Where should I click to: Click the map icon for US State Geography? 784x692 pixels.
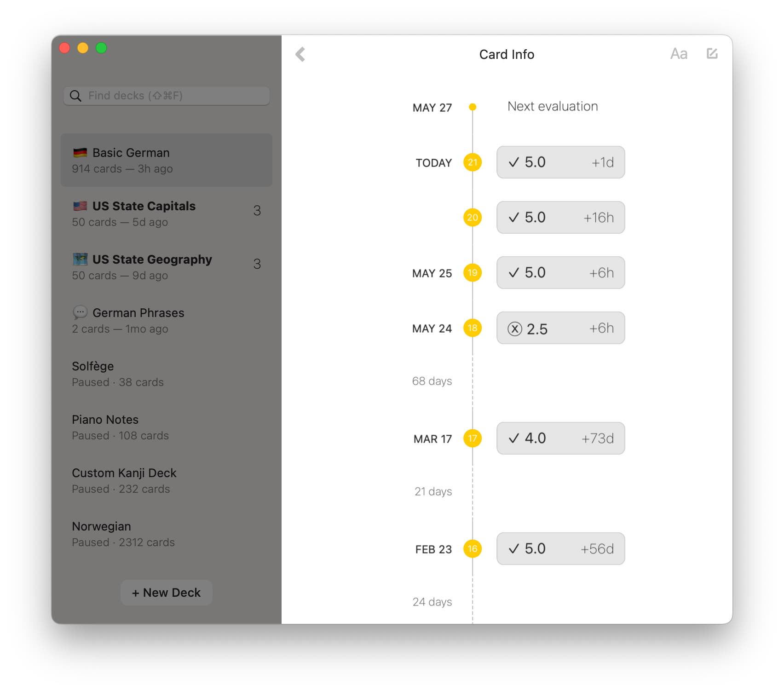click(80, 259)
